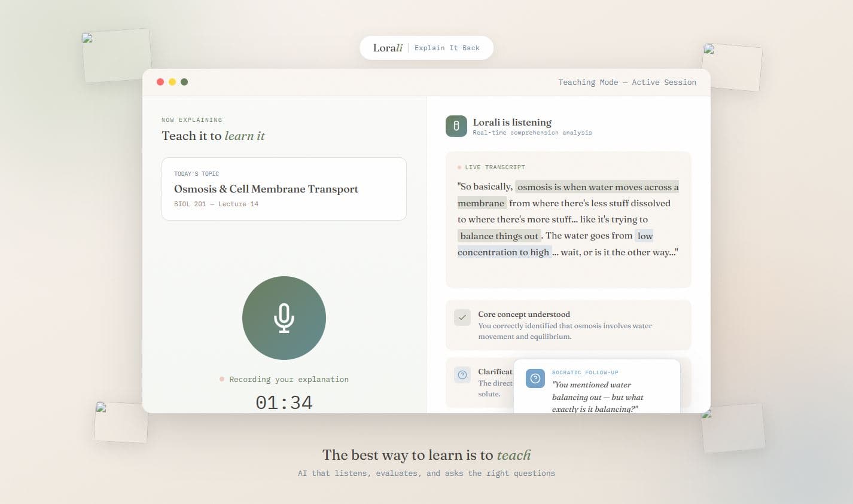Click the broken image thumbnail at top right
Screen dimensions: 853x504
[732, 67]
